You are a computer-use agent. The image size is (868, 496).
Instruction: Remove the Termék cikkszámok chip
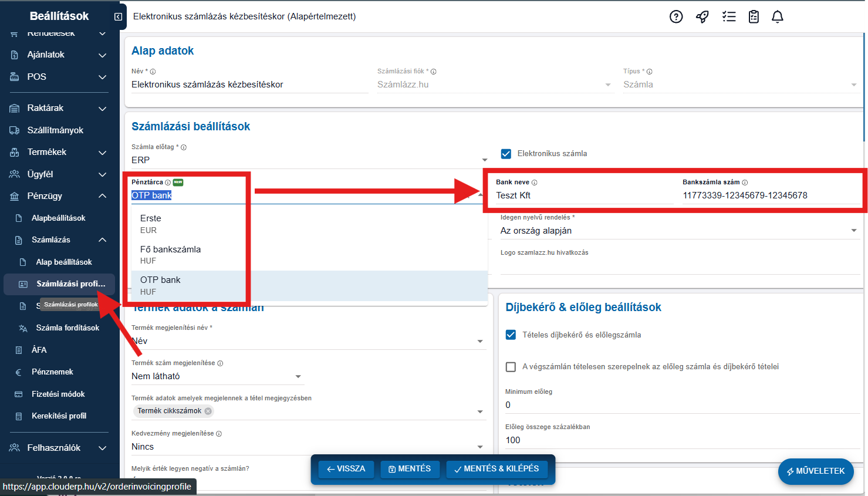pyautogui.click(x=208, y=411)
